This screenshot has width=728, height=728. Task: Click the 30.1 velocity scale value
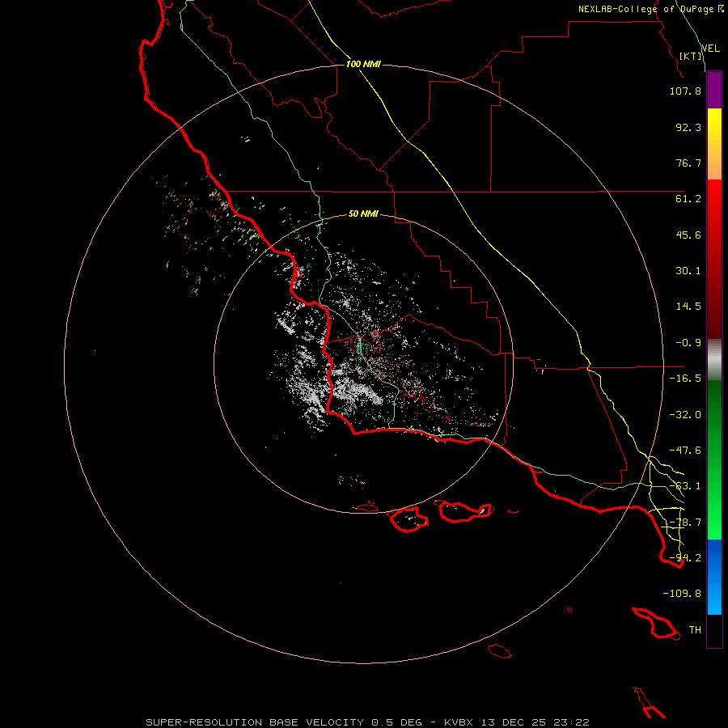pos(688,271)
